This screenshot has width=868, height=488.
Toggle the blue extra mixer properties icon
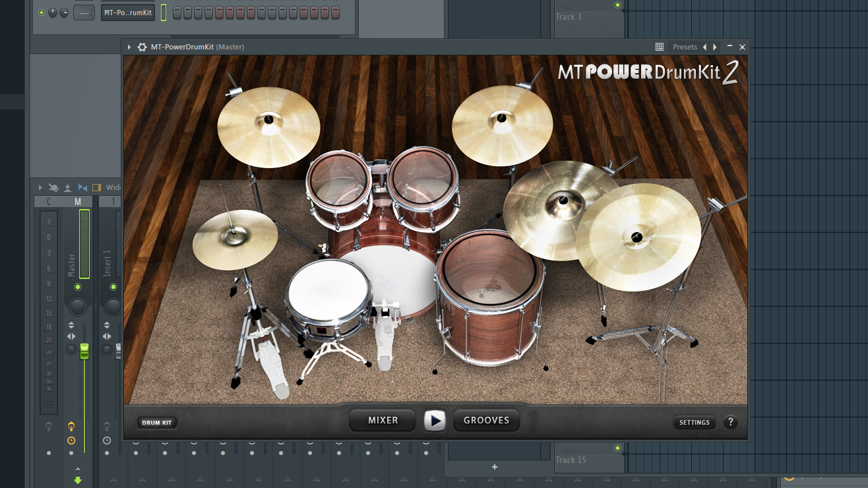tap(82, 188)
